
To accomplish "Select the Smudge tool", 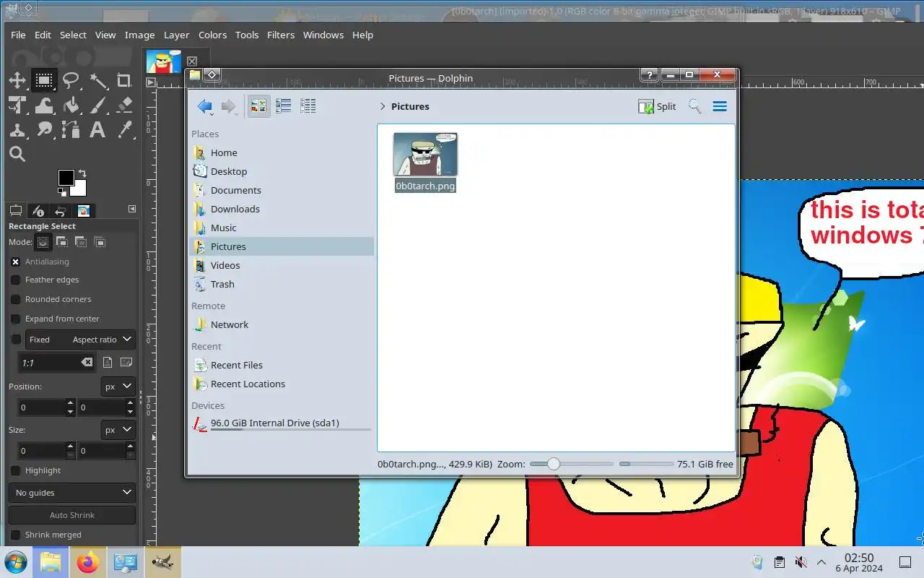I will click(43, 130).
